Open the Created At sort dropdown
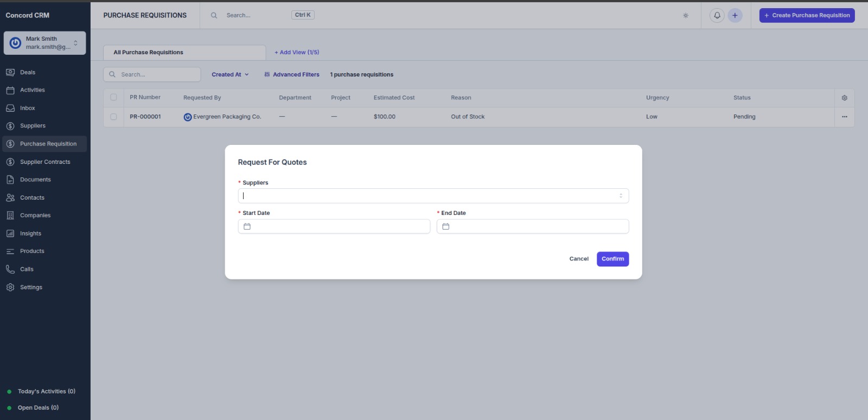 (x=230, y=75)
